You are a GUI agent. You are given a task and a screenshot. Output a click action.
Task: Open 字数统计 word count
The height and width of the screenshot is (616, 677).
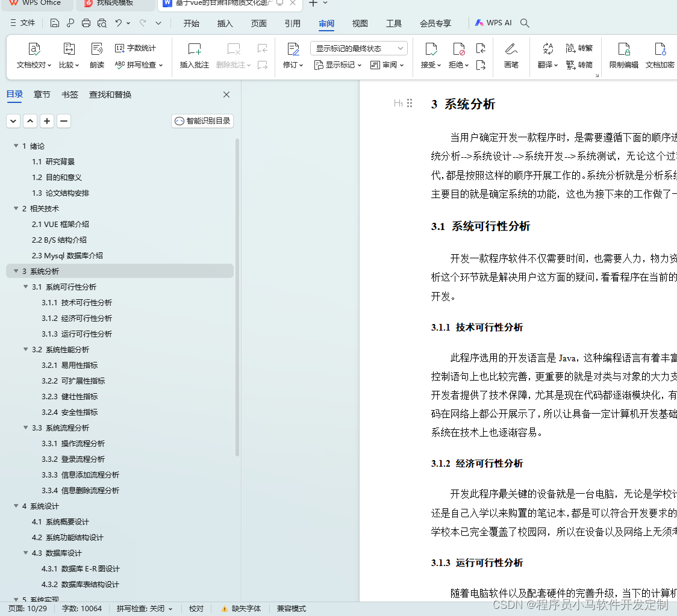coord(135,48)
